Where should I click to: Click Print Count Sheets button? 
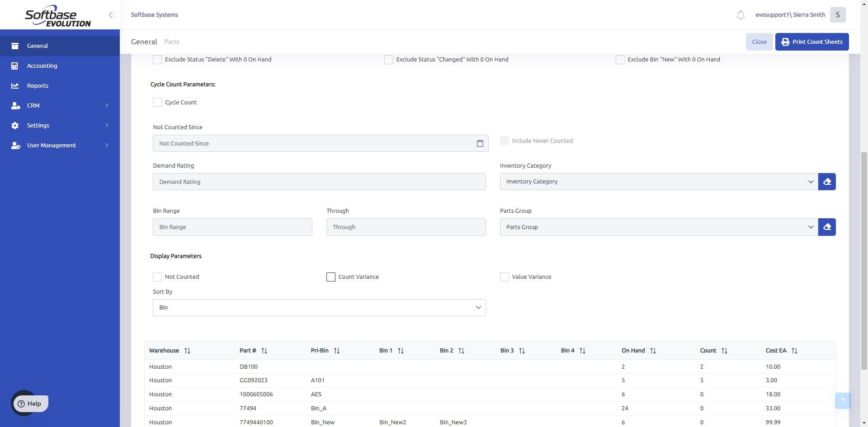tap(812, 42)
